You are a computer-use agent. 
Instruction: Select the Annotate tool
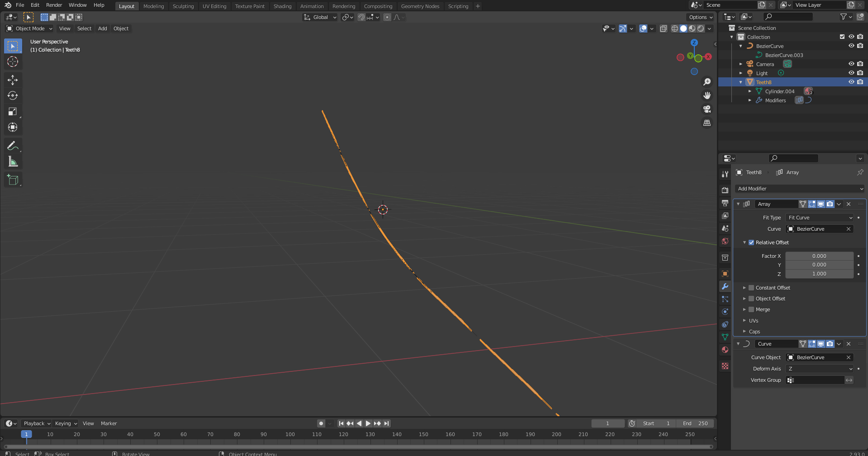(x=13, y=145)
